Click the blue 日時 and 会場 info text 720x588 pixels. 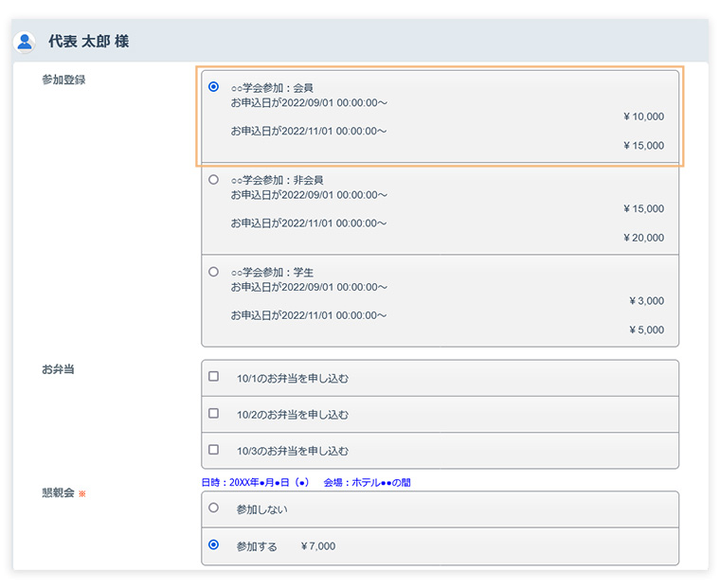306,482
